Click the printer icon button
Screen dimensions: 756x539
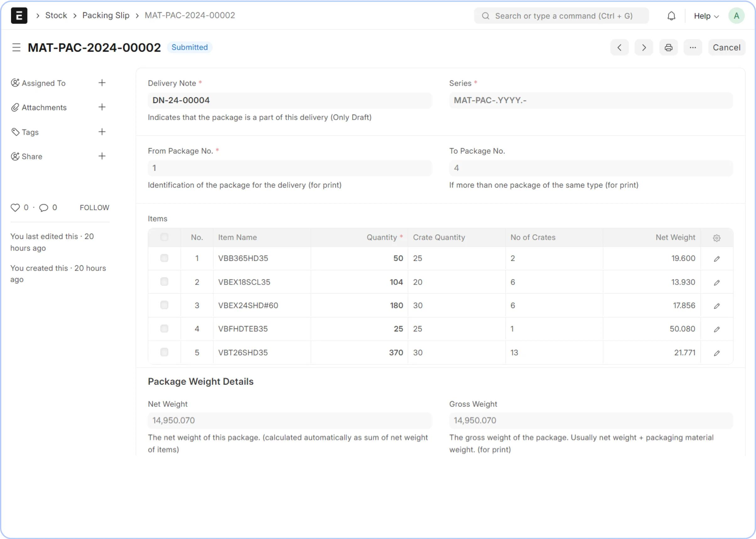pyautogui.click(x=668, y=47)
